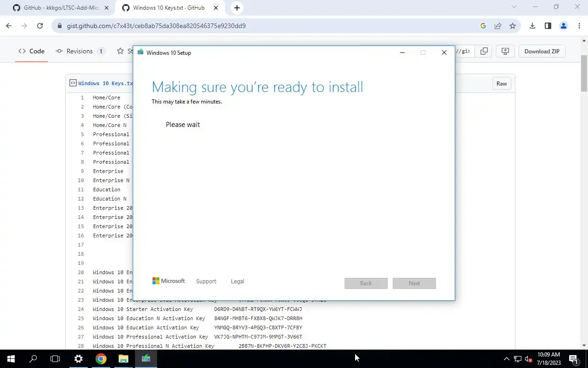Viewport: 588px width, 368px height.
Task: Restore down the Chrome window
Action: 556,7
